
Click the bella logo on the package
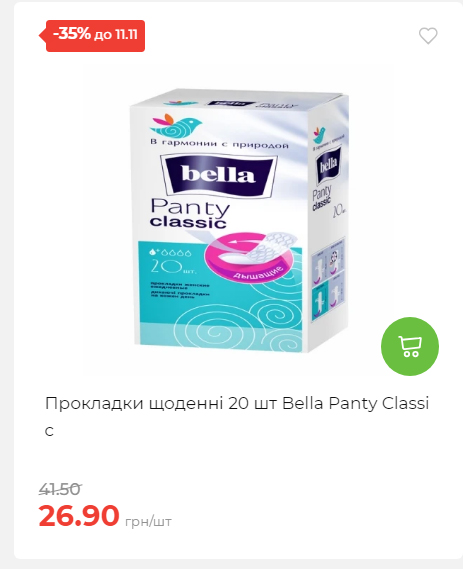coord(218,175)
